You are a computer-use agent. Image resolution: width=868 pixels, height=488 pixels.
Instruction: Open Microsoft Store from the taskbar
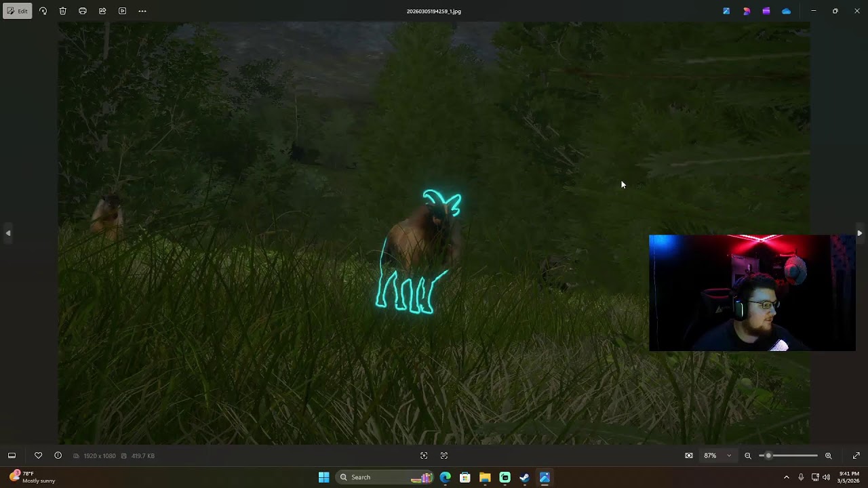coord(465,477)
